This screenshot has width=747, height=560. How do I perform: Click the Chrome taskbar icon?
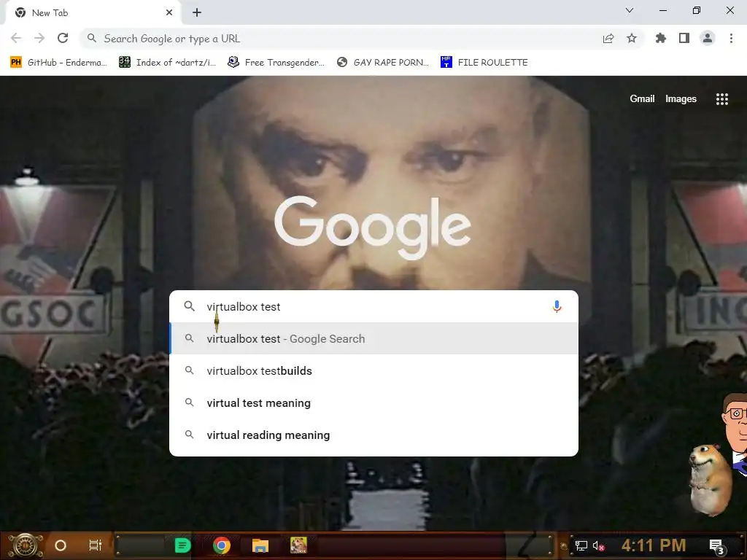(x=222, y=545)
